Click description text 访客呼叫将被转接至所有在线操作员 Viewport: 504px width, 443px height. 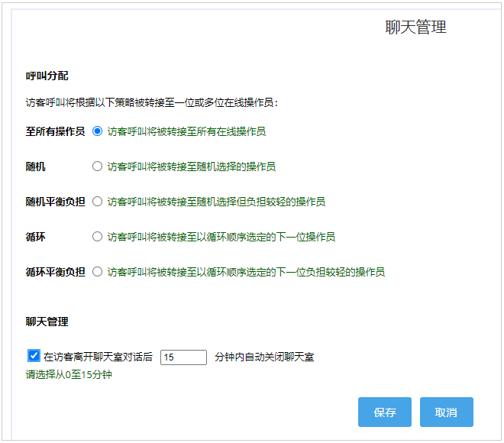(186, 131)
